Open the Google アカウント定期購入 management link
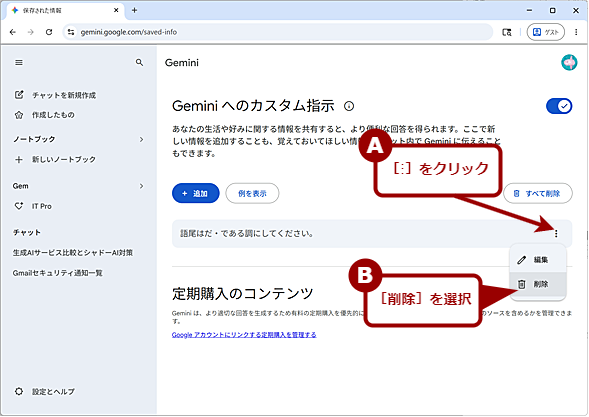The width and height of the screenshot is (589, 417). pos(244,335)
